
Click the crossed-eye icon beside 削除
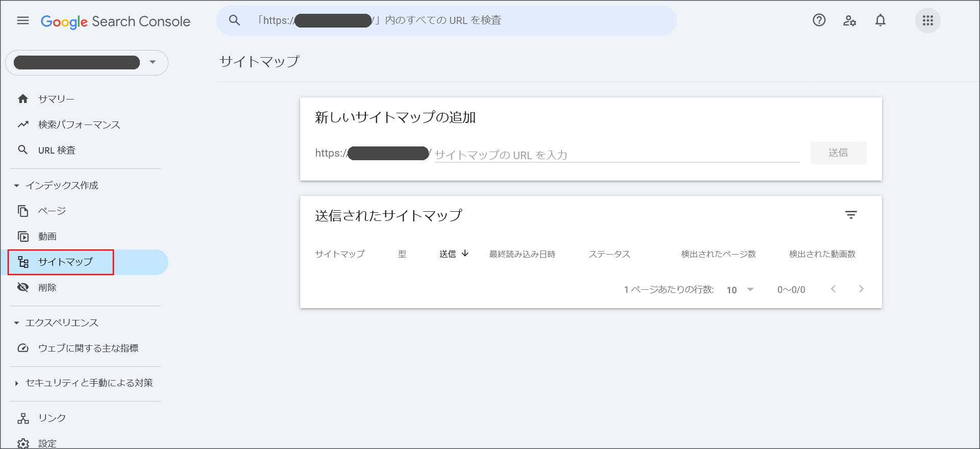click(23, 287)
